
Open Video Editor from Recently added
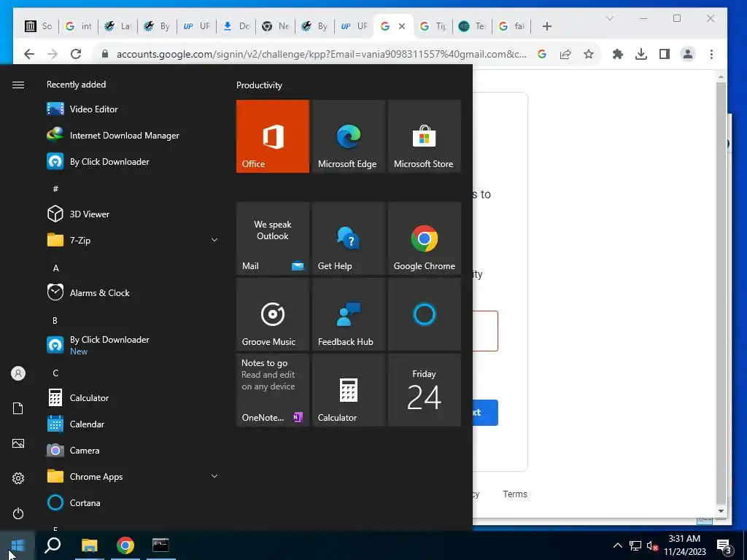tap(133, 109)
